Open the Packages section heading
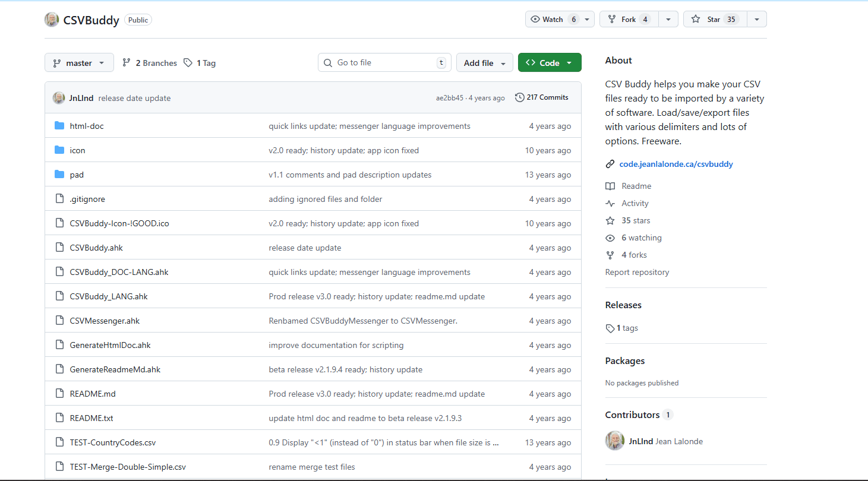This screenshot has width=868, height=481. tap(625, 361)
